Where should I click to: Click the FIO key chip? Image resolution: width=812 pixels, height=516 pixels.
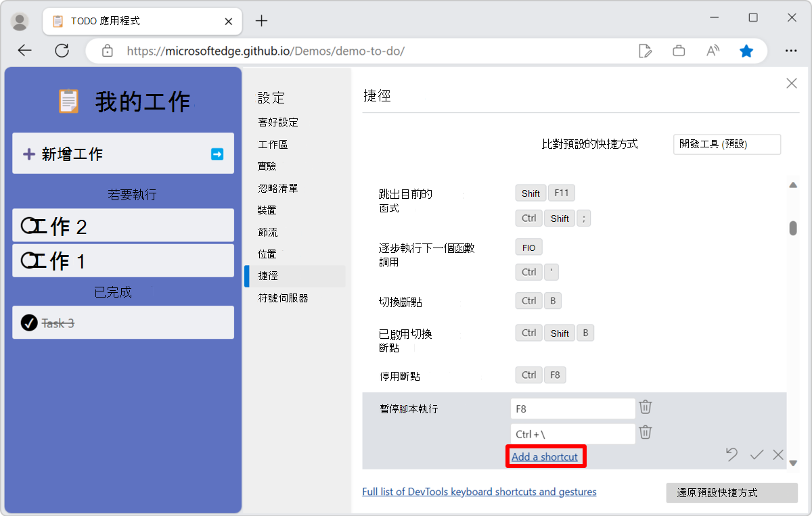(x=529, y=248)
